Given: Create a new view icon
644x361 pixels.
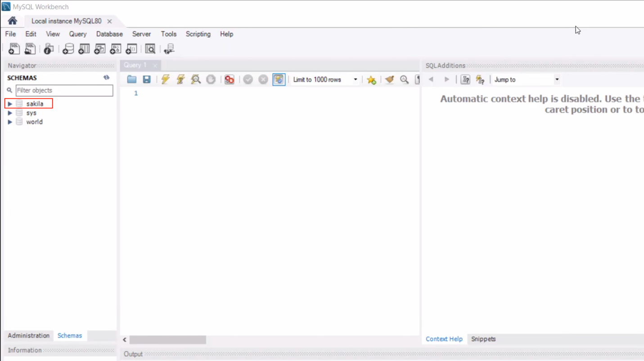Looking at the screenshot, I should [x=99, y=49].
